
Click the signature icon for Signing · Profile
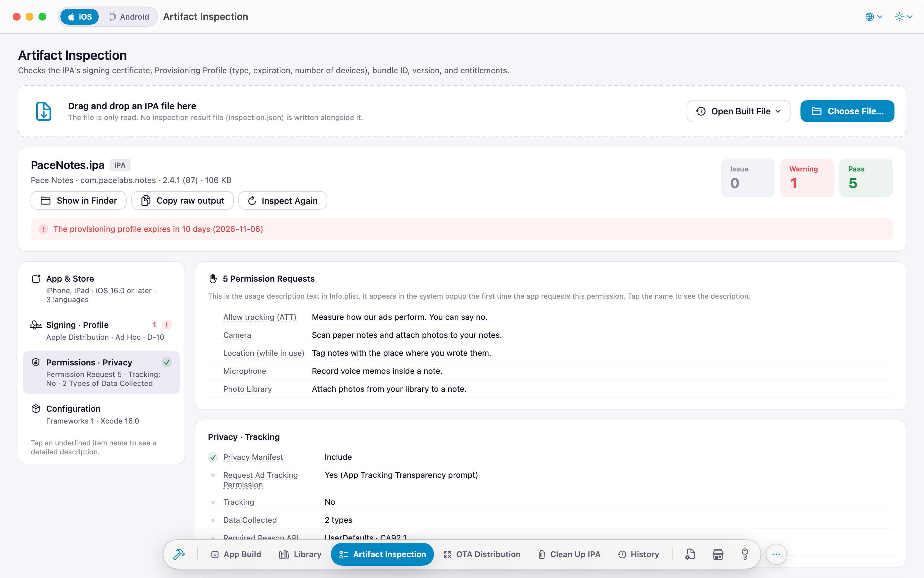36,325
